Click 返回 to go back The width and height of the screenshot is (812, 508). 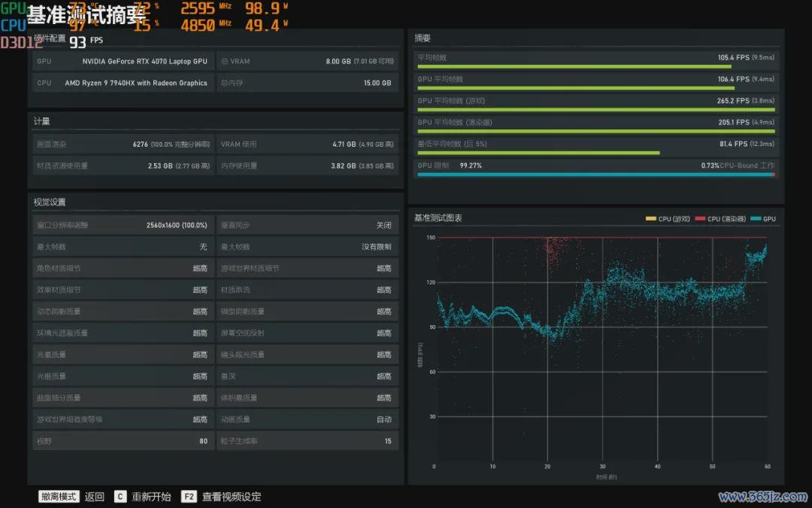tap(95, 497)
